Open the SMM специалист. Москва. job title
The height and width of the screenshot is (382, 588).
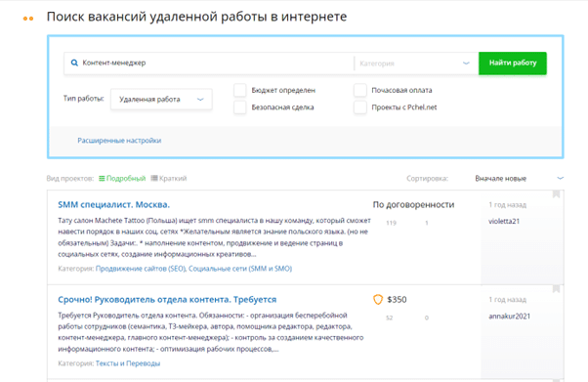tap(113, 204)
